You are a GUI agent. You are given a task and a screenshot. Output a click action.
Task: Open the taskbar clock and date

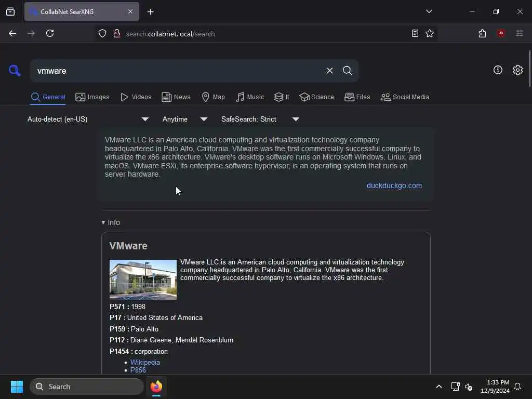click(x=495, y=387)
